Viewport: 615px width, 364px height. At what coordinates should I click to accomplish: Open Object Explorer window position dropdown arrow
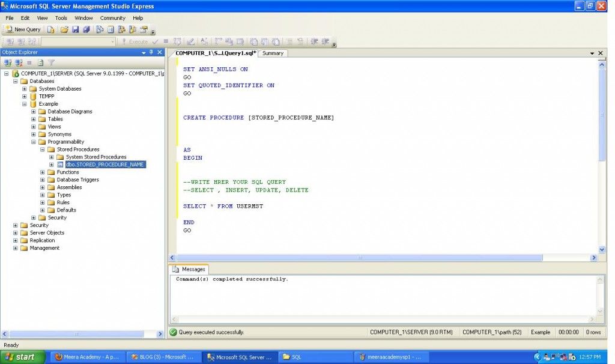pyautogui.click(x=144, y=53)
